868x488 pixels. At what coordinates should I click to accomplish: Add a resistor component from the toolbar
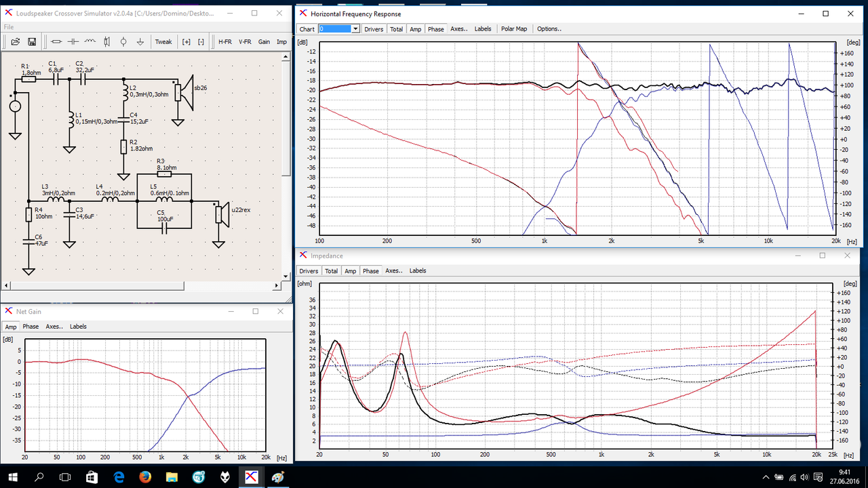pyautogui.click(x=56, y=41)
